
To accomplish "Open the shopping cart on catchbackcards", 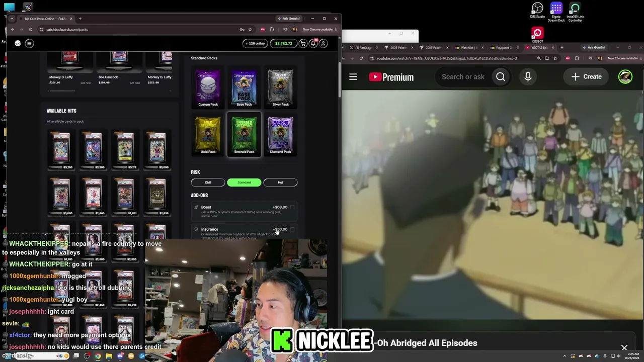I will 303,44.
